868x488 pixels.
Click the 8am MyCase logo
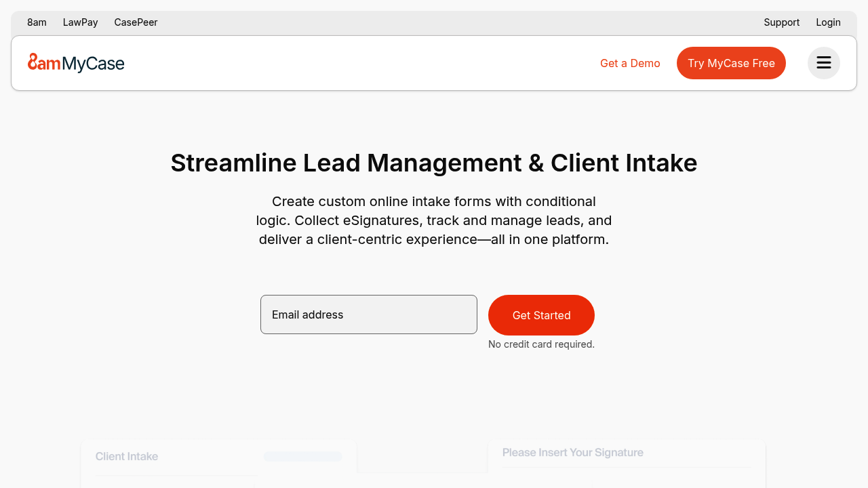[76, 62]
